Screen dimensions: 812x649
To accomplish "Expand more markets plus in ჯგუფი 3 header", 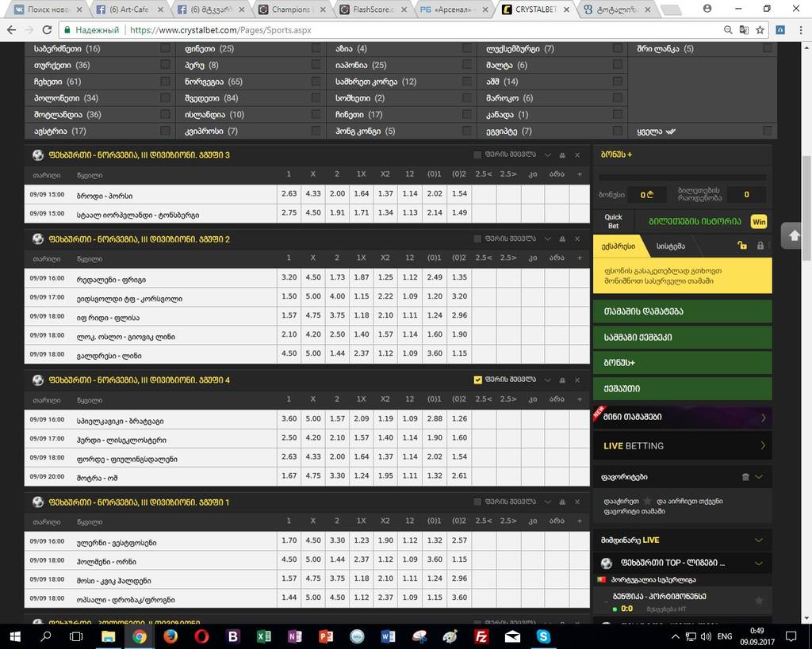I will (580, 174).
